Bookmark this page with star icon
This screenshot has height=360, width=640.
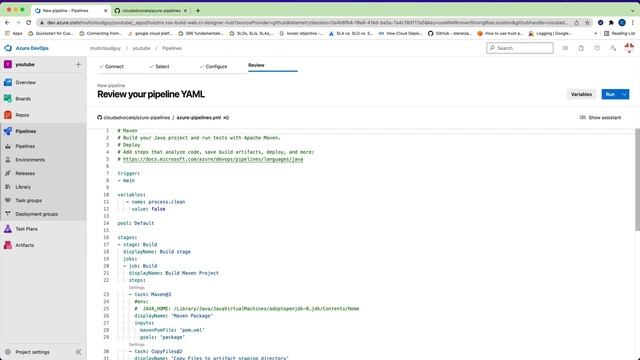[587, 22]
